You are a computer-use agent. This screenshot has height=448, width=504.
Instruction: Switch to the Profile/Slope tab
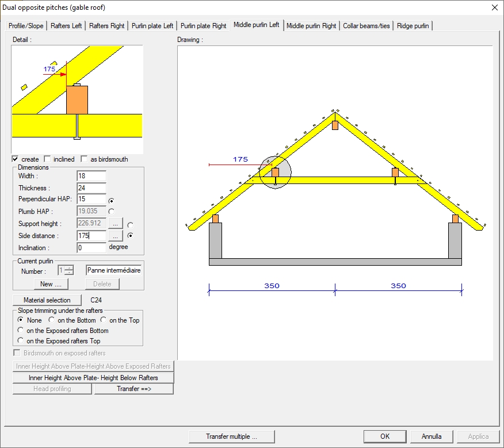click(x=26, y=26)
